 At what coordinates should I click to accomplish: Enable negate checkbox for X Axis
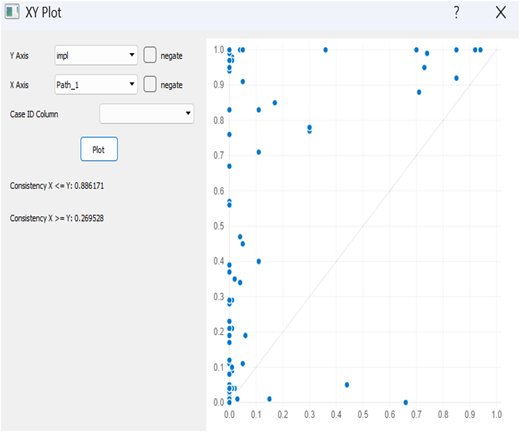coord(150,84)
